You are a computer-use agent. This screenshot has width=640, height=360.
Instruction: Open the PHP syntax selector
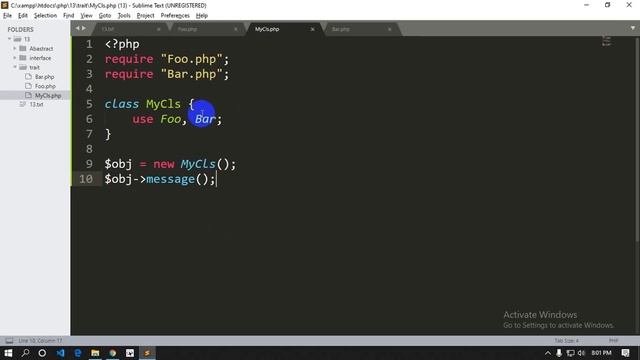(613, 340)
